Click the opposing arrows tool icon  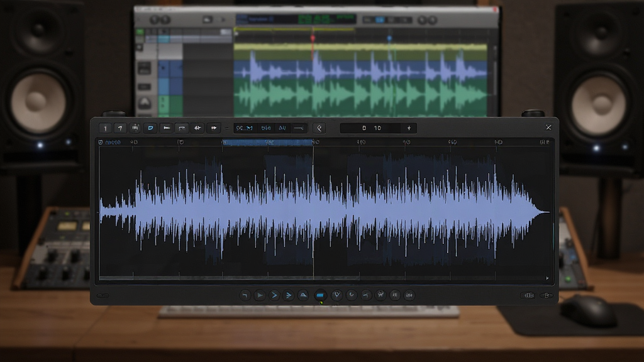pyautogui.click(x=197, y=128)
